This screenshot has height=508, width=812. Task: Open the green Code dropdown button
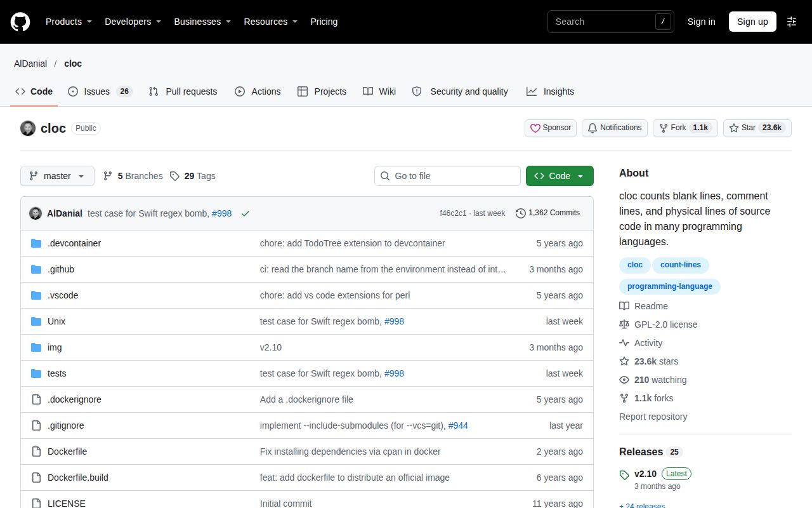coord(560,176)
